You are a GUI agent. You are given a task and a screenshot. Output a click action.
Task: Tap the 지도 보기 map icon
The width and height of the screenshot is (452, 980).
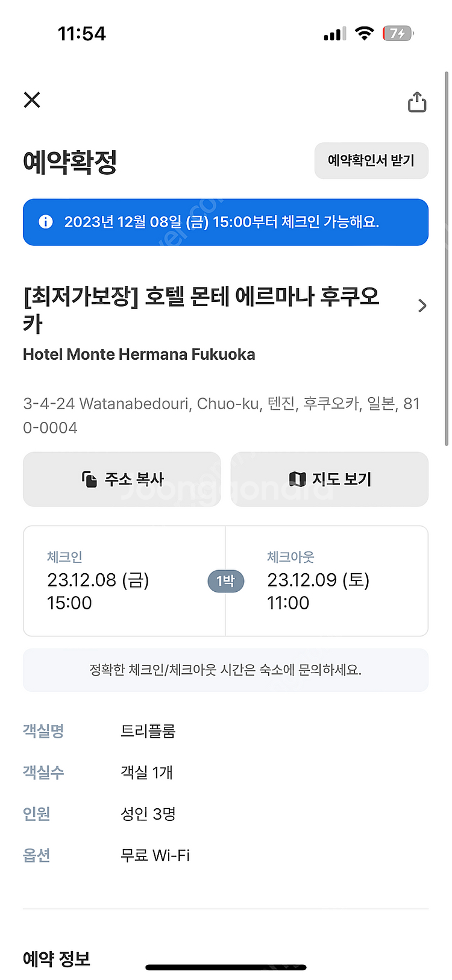pos(297,479)
